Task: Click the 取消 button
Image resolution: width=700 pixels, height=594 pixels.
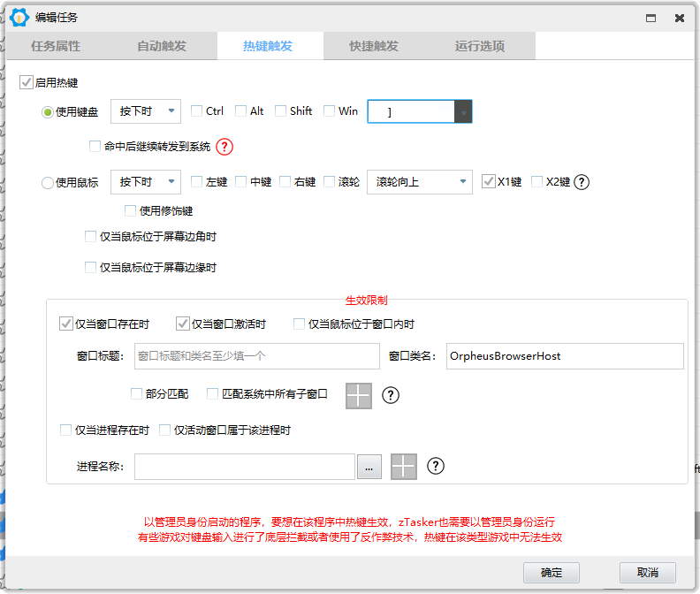Action: (647, 572)
